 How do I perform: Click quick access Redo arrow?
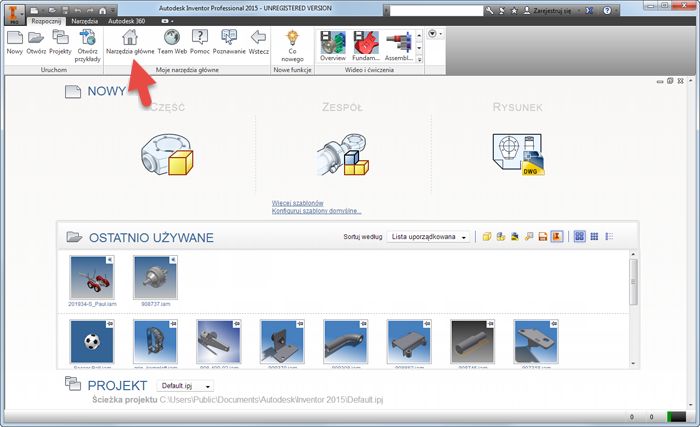tap(90, 10)
